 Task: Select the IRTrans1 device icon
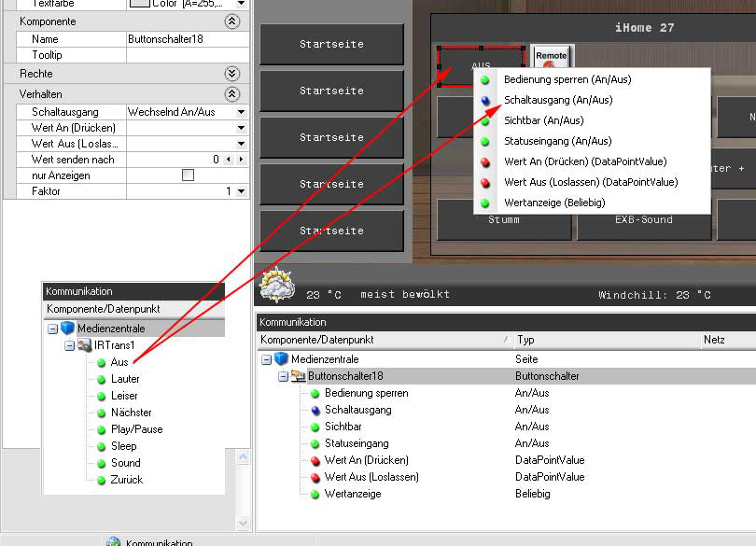point(85,345)
